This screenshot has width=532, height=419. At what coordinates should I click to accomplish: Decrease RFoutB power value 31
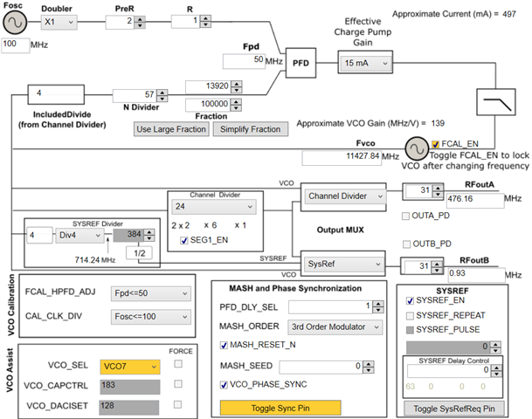437,270
